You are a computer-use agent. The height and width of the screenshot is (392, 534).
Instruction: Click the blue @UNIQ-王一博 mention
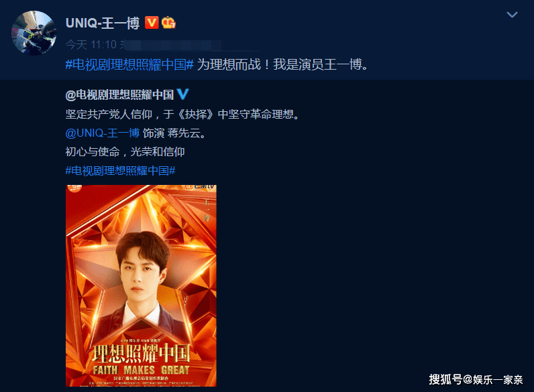103,133
